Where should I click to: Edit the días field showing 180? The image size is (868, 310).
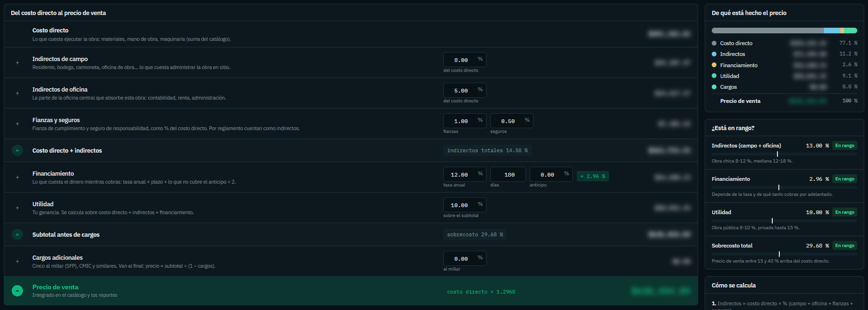[508, 174]
